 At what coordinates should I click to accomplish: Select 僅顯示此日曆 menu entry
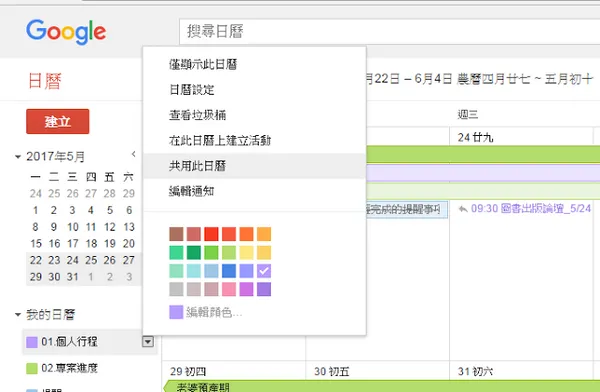(254, 64)
